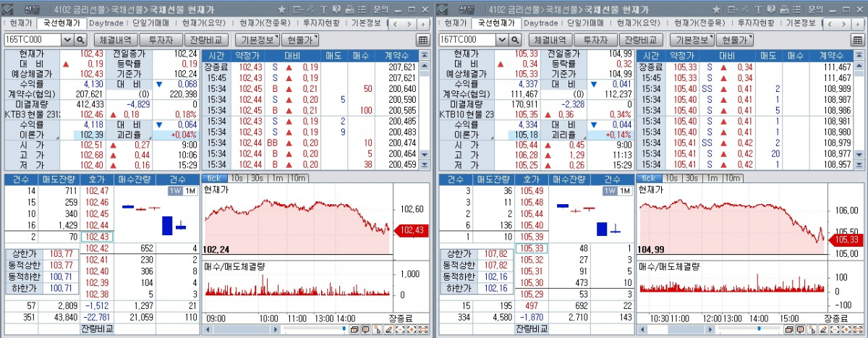The width and height of the screenshot is (868, 338).
Task: Click the export/send icon in the left window title bar
Action: point(298,9)
